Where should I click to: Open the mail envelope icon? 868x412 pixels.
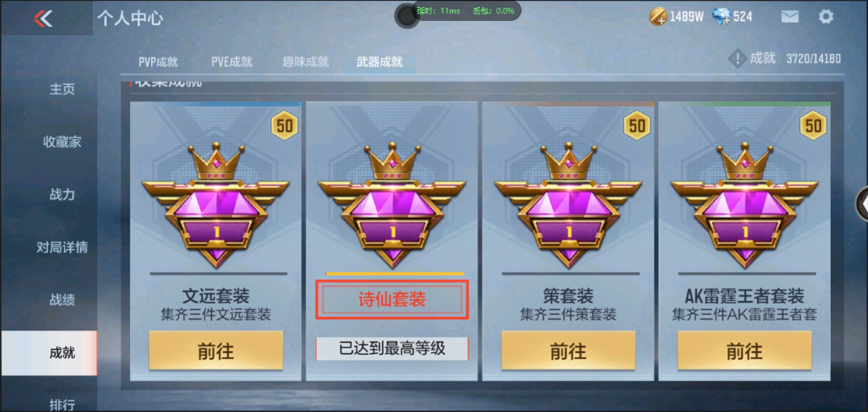click(x=790, y=16)
